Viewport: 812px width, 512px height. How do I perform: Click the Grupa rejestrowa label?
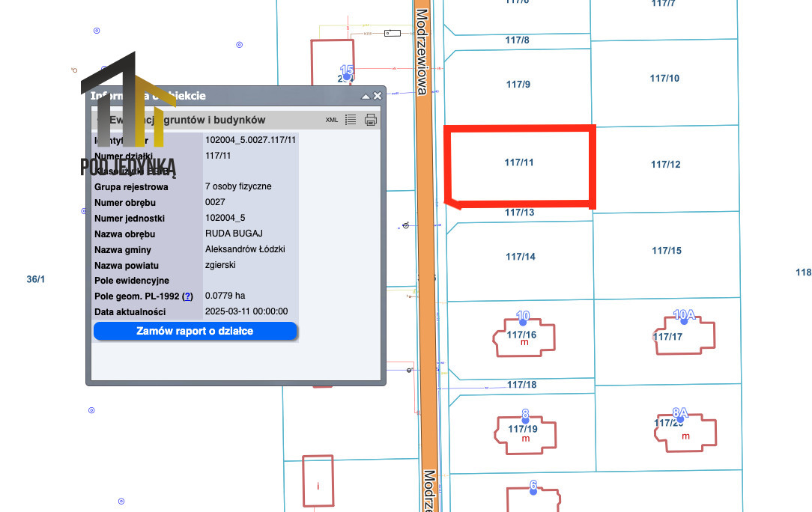point(131,187)
